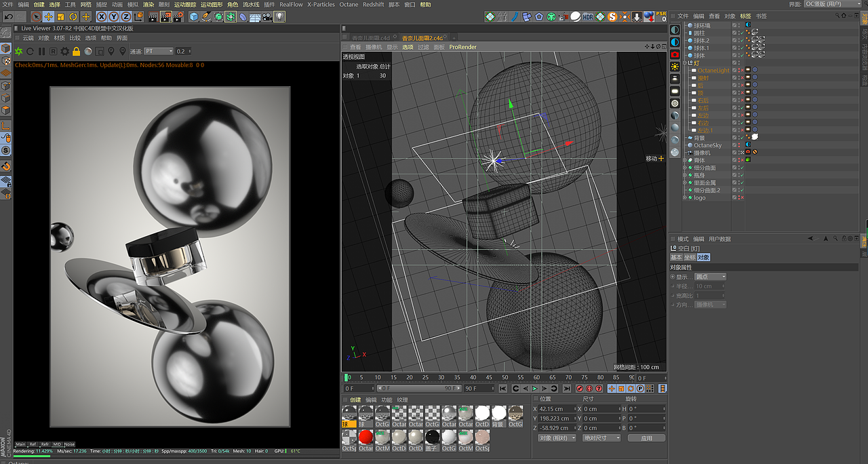Click the X position input field
Viewport: 868px width, 464px height.
point(557,409)
